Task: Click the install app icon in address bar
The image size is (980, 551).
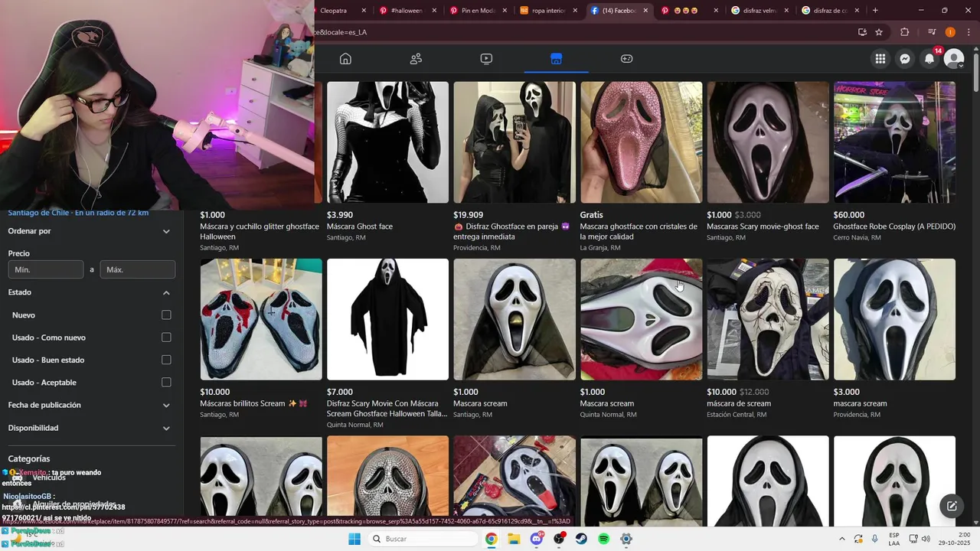Action: [862, 32]
